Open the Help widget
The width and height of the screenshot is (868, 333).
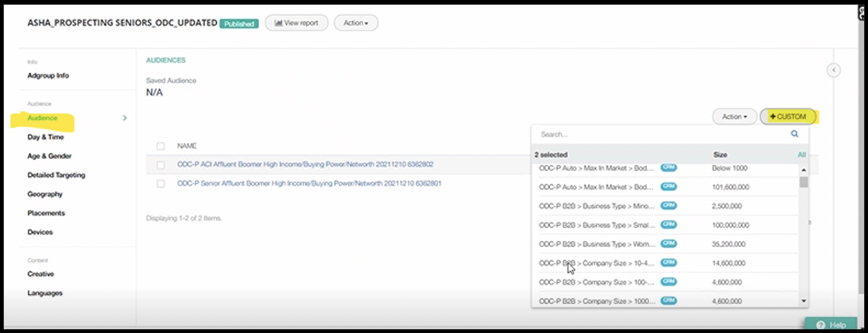pos(830,325)
